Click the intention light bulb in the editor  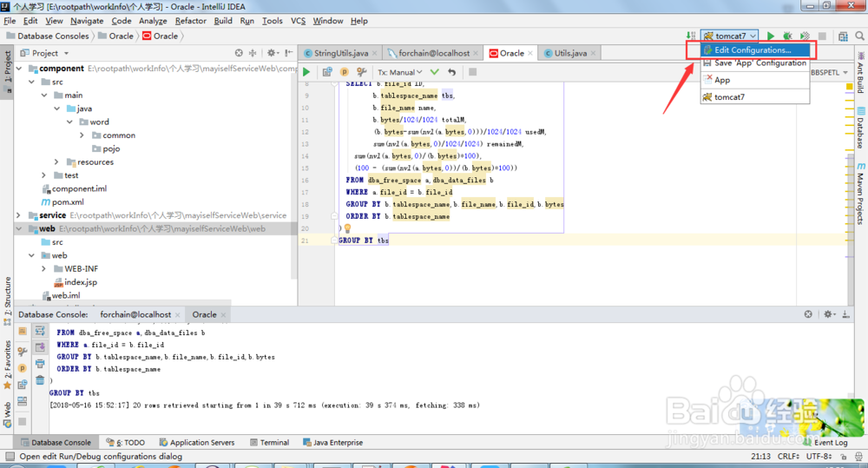[348, 228]
